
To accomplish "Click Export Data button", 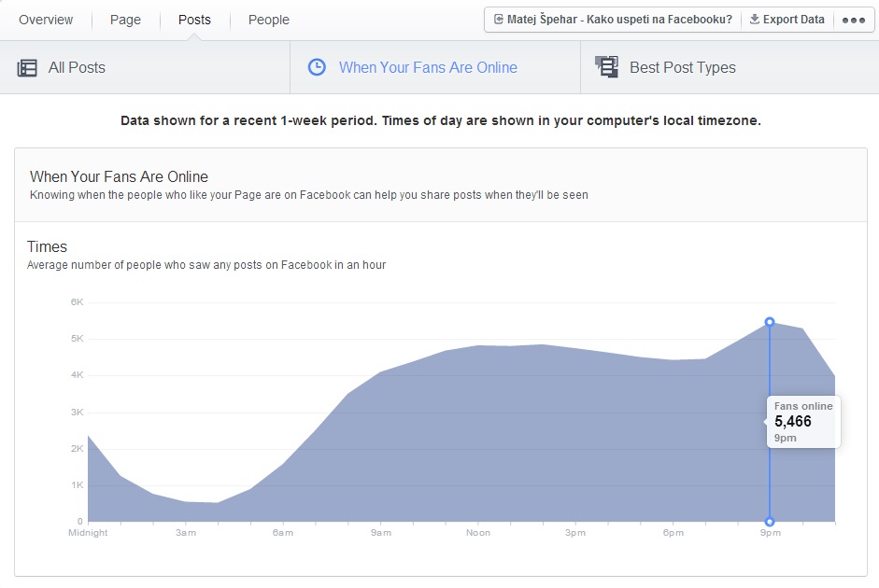I will 787,20.
